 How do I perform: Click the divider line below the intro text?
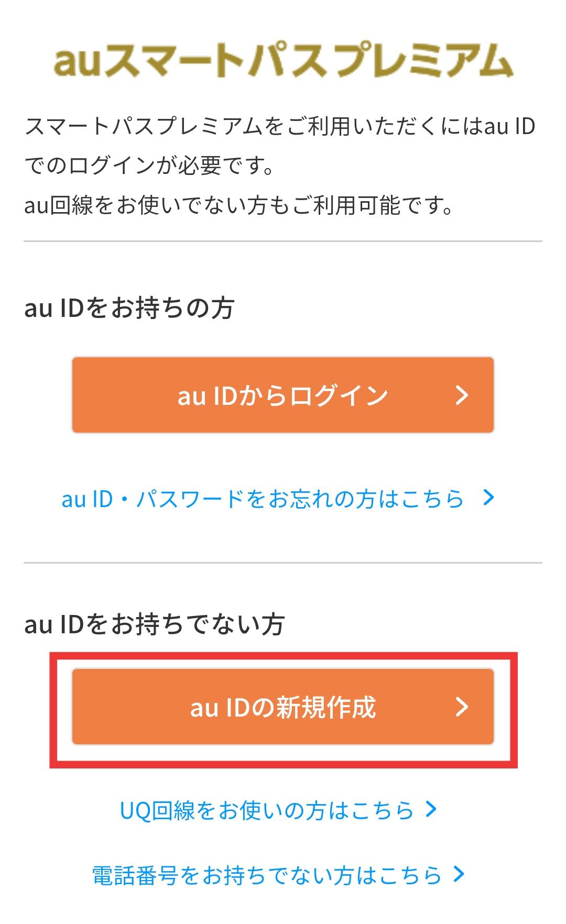(x=283, y=241)
